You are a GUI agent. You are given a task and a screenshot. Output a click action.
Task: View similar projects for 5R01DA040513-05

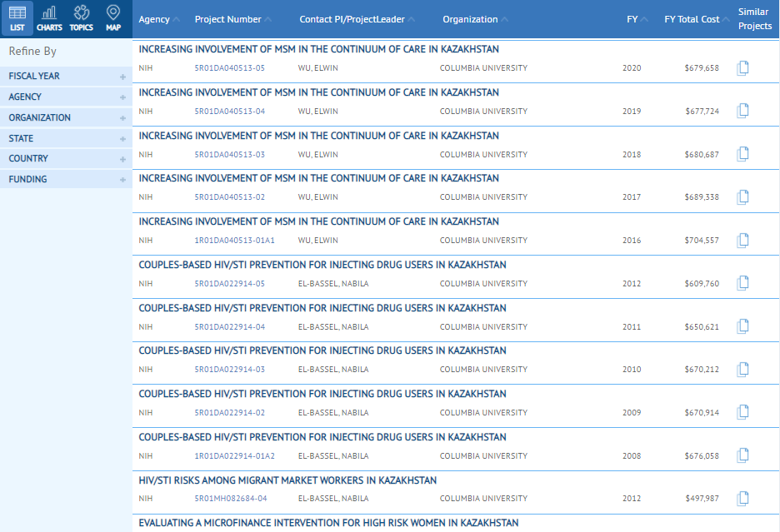pos(742,67)
